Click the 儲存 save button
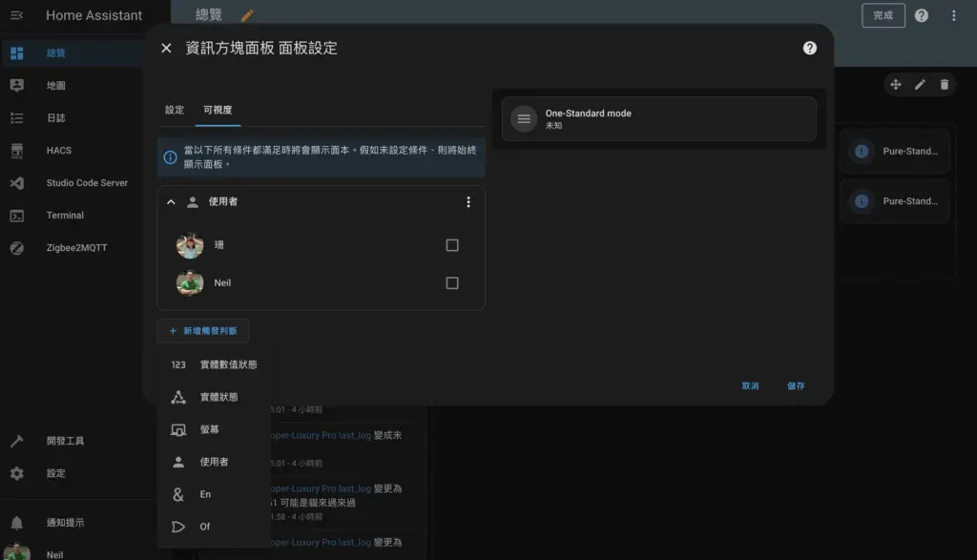The image size is (977, 560). coord(795,386)
